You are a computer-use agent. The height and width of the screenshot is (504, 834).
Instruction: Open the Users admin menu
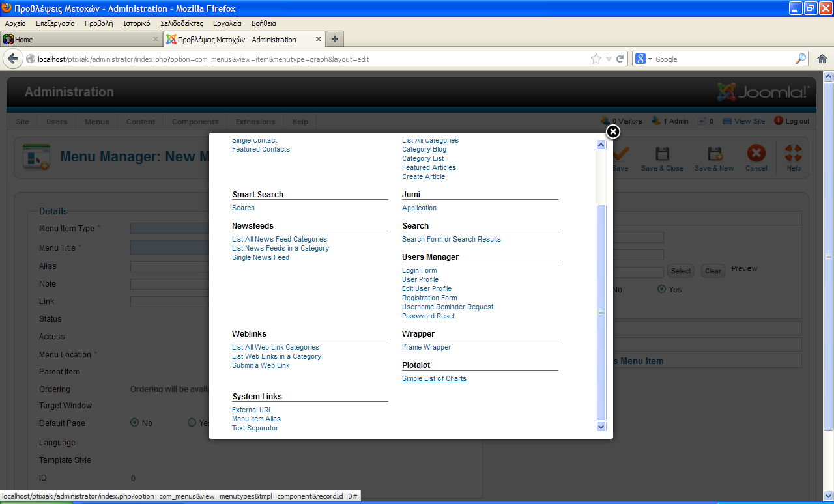(57, 122)
